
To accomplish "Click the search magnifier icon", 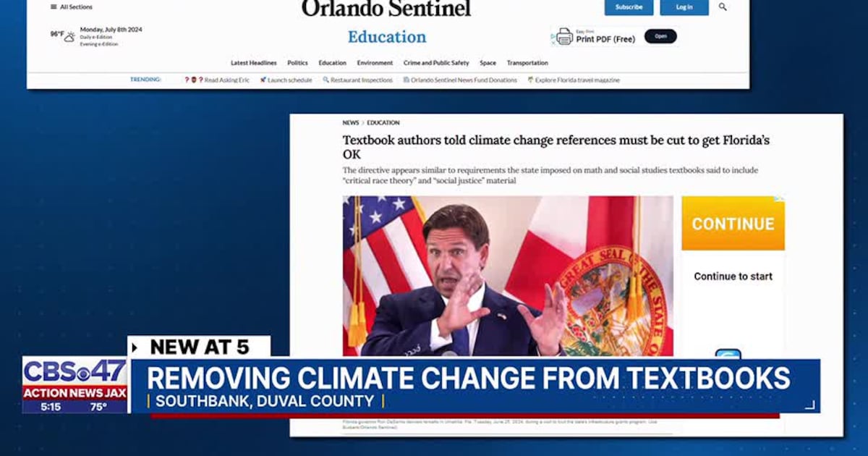I will tap(722, 7).
